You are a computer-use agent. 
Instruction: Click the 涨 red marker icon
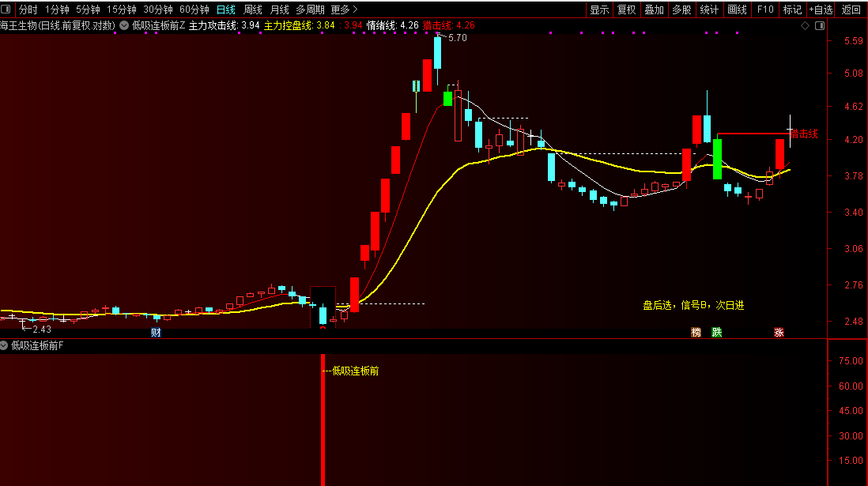click(779, 332)
